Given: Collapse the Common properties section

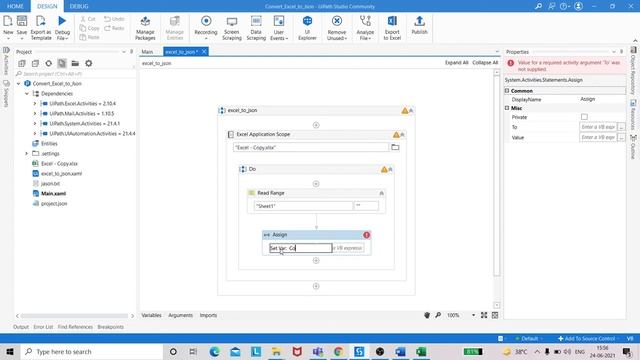Looking at the screenshot, I should [507, 91].
